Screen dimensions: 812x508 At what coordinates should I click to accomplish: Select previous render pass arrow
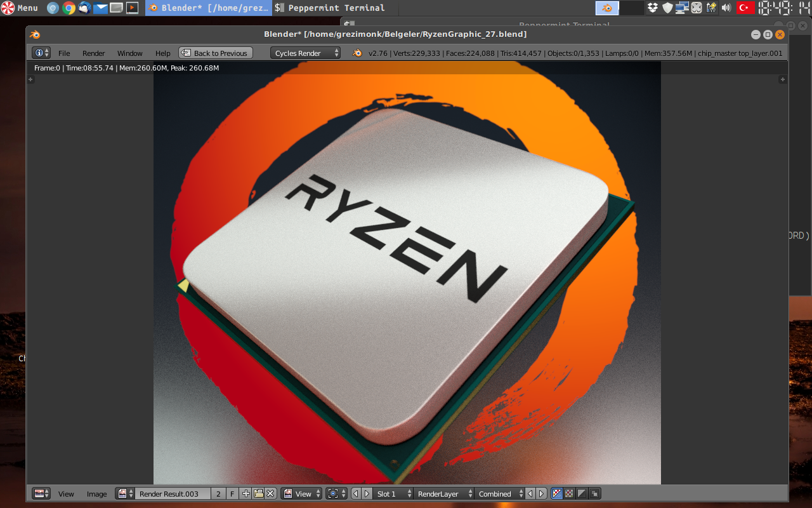pyautogui.click(x=530, y=493)
